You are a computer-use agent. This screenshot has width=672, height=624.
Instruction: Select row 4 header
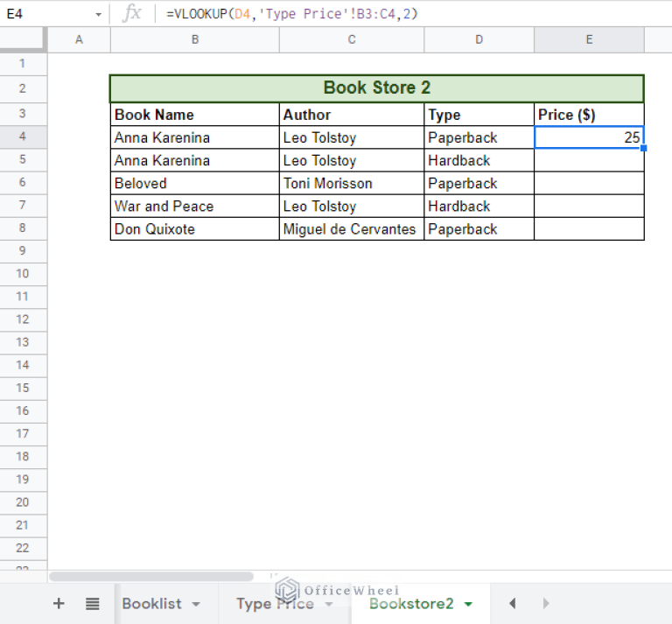[x=23, y=137]
